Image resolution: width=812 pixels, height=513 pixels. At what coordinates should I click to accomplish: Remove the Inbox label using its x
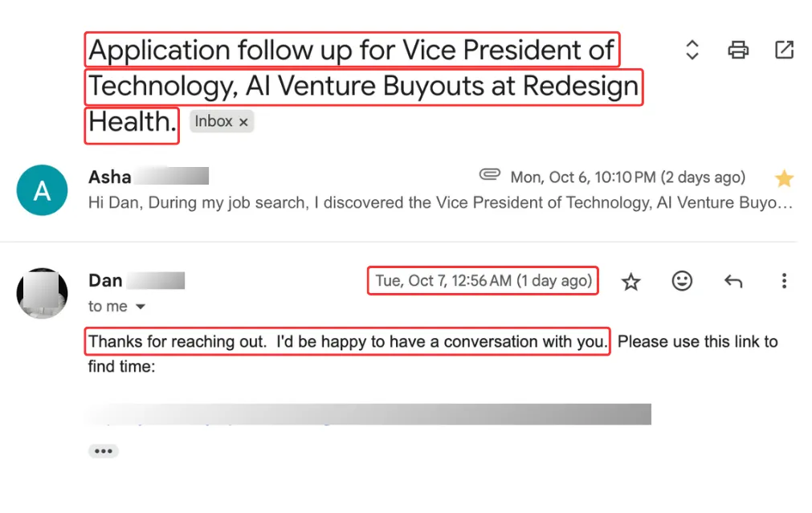tap(243, 122)
